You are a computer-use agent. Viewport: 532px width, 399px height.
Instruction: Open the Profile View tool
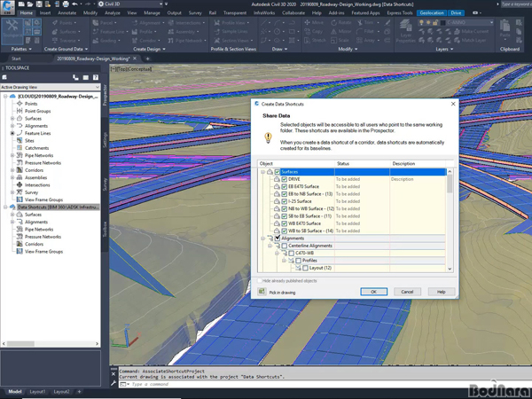[x=231, y=22]
